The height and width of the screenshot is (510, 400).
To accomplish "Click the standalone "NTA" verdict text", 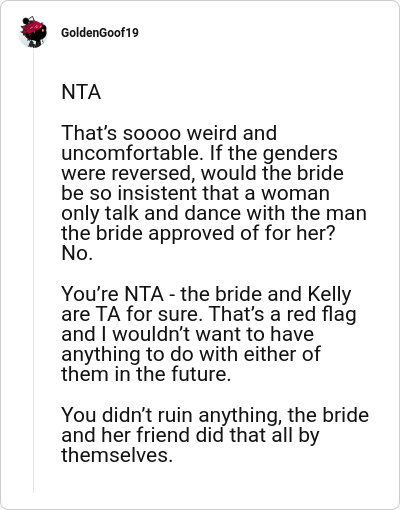I will pyautogui.click(x=81, y=92).
